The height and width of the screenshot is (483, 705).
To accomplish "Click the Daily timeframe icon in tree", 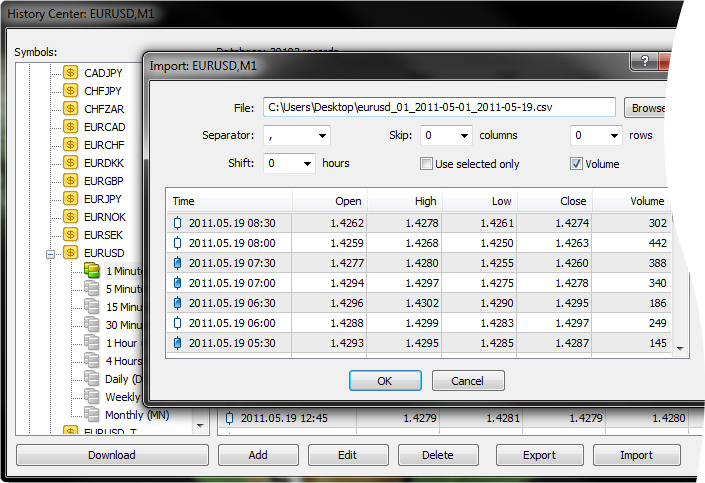I will point(92,379).
